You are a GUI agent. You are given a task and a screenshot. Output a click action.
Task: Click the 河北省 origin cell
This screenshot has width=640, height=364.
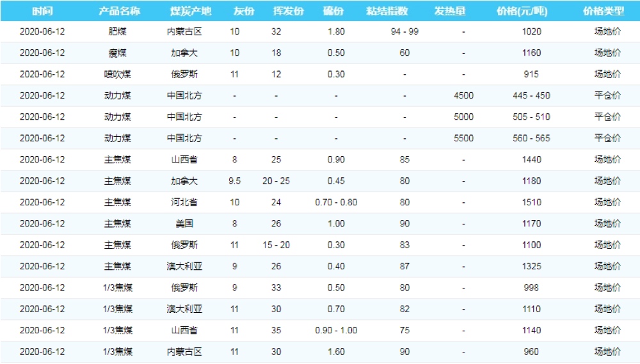pyautogui.click(x=184, y=202)
